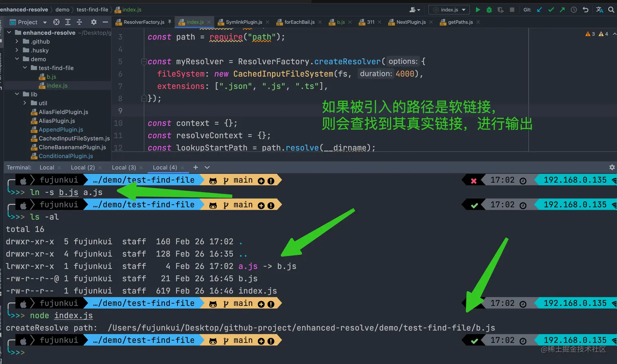Click the Git update project arrow
Screen dimensions: 617x364
tap(539, 10)
